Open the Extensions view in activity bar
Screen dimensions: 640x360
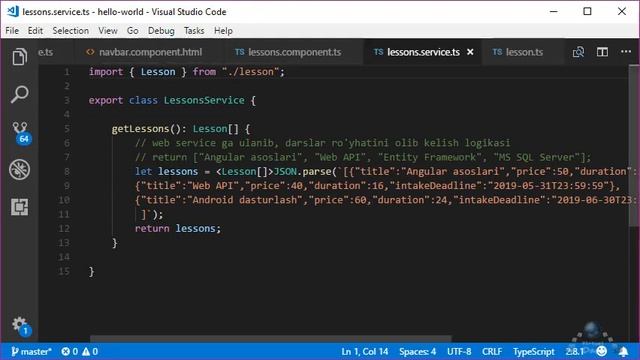coord(19,207)
